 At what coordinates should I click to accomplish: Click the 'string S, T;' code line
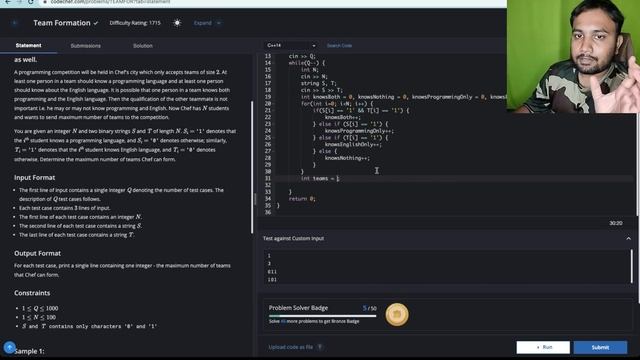pyautogui.click(x=319, y=83)
